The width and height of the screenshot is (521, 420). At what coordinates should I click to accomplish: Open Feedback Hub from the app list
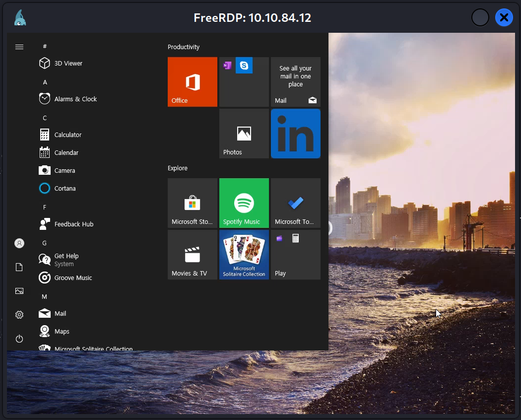73,224
